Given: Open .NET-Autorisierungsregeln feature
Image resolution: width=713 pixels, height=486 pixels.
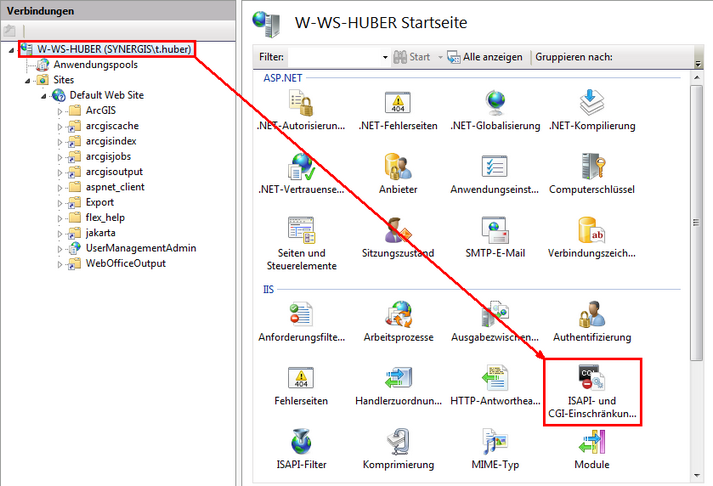Looking at the screenshot, I should pyautogui.click(x=301, y=110).
